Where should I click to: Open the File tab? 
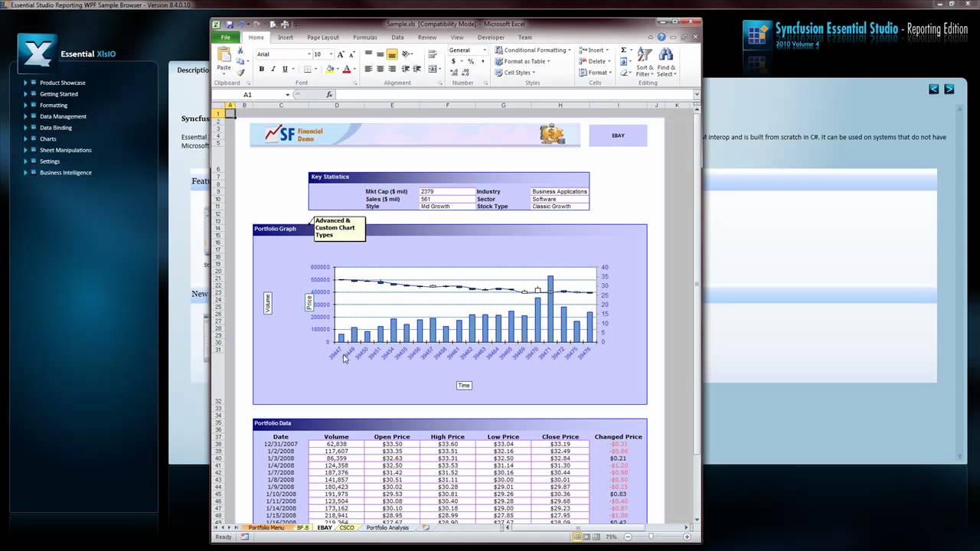[x=225, y=37]
